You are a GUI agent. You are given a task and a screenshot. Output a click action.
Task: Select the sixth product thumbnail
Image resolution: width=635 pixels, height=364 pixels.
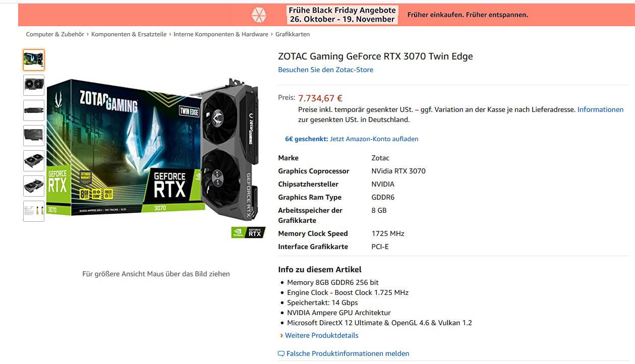coord(34,186)
